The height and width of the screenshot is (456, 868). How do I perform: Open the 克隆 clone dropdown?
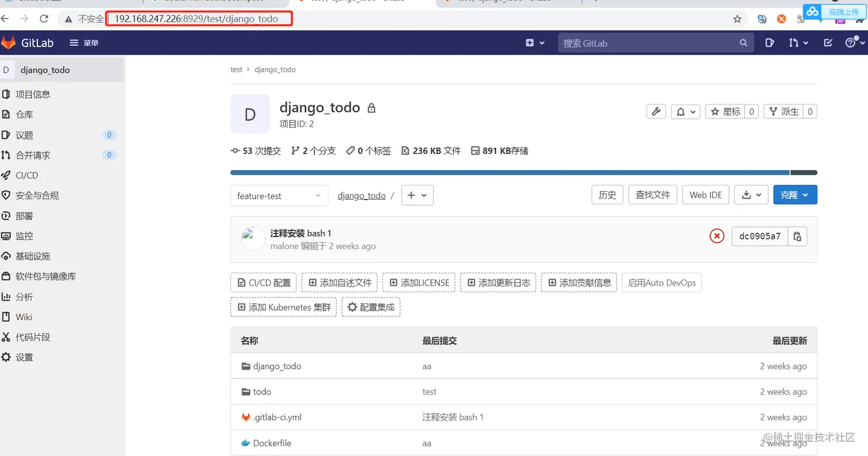795,195
